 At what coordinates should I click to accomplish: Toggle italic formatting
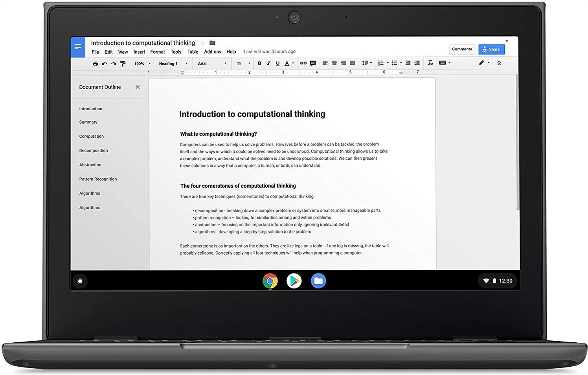pos(268,63)
